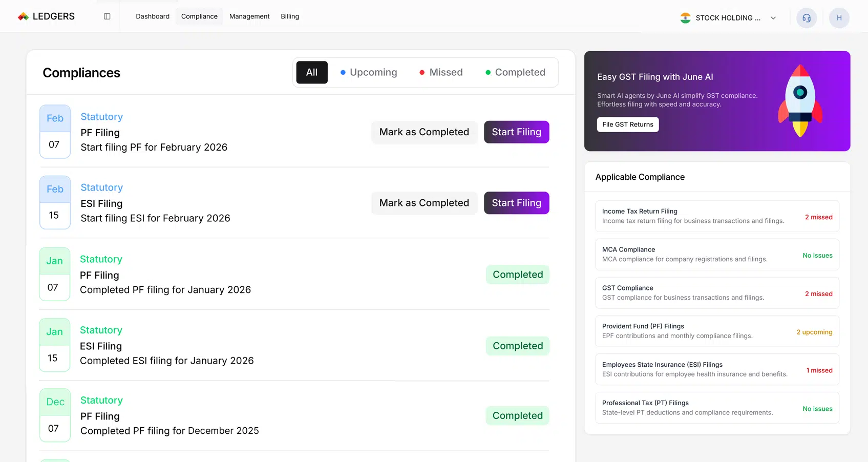Click the LEDGERS logo icon

23,16
